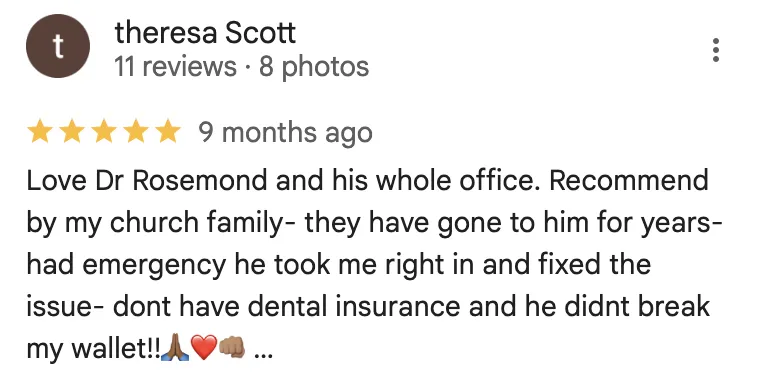Click the second gold rating star
The height and width of the screenshot is (386, 758).
[x=72, y=132]
